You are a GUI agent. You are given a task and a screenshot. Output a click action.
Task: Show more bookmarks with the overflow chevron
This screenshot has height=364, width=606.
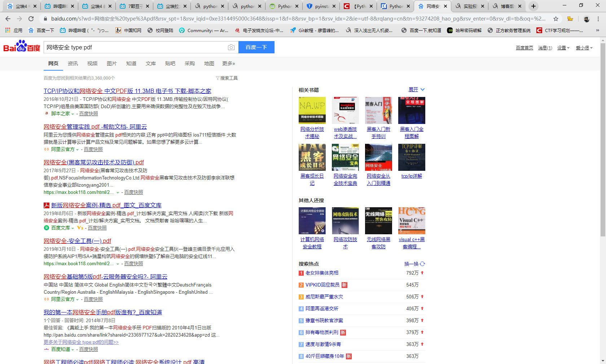coord(598,31)
